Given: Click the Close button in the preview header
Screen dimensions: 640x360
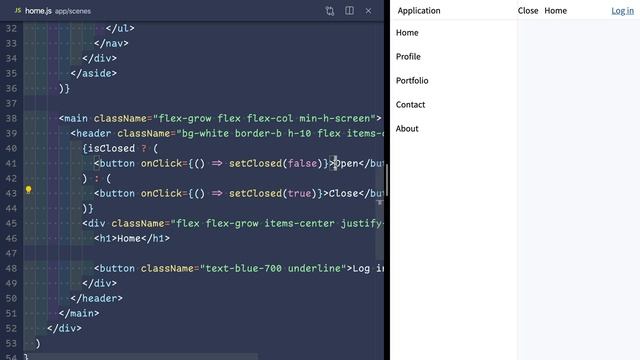Looking at the screenshot, I should pos(528,11).
